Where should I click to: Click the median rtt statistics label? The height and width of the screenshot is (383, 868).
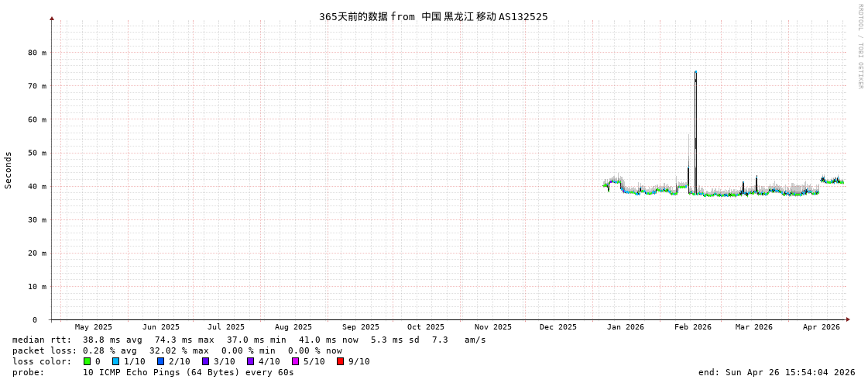(42, 340)
